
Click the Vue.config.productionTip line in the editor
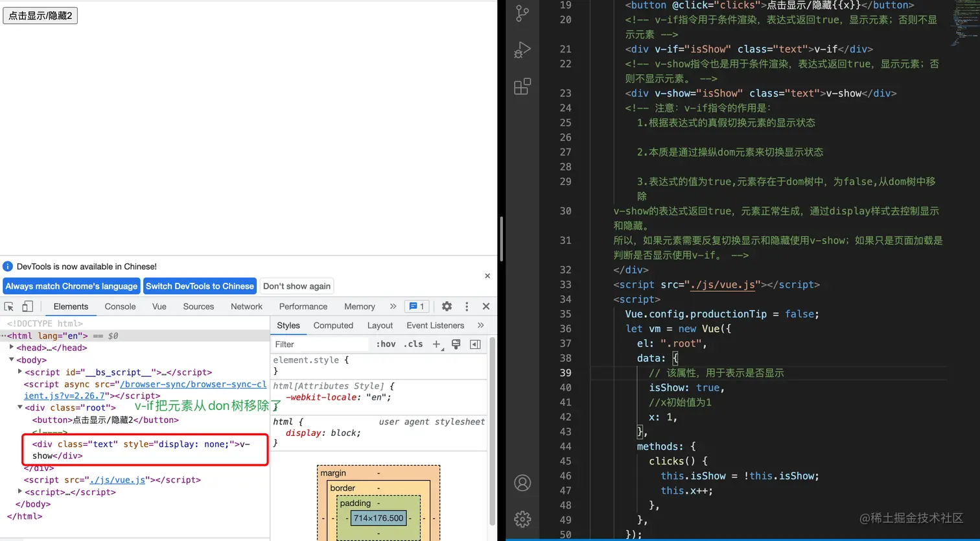point(722,314)
